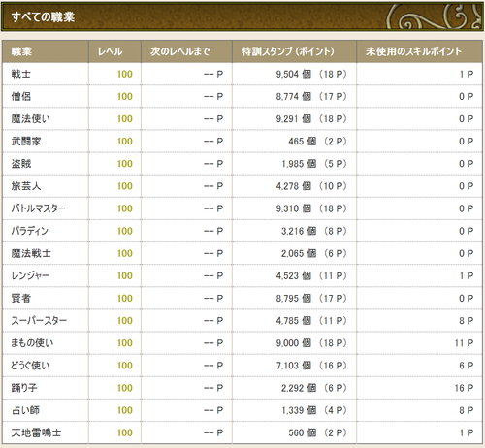Image resolution: width=485 pixels, height=448 pixels.
Task: Select the 踊り子 job name
Action: 24,388
